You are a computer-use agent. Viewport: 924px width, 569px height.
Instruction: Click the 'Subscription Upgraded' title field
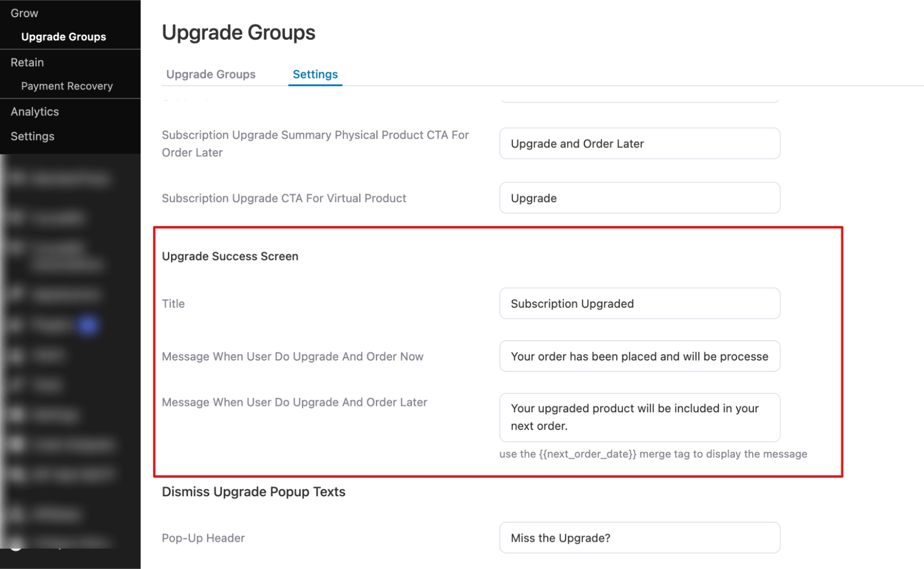click(x=639, y=304)
